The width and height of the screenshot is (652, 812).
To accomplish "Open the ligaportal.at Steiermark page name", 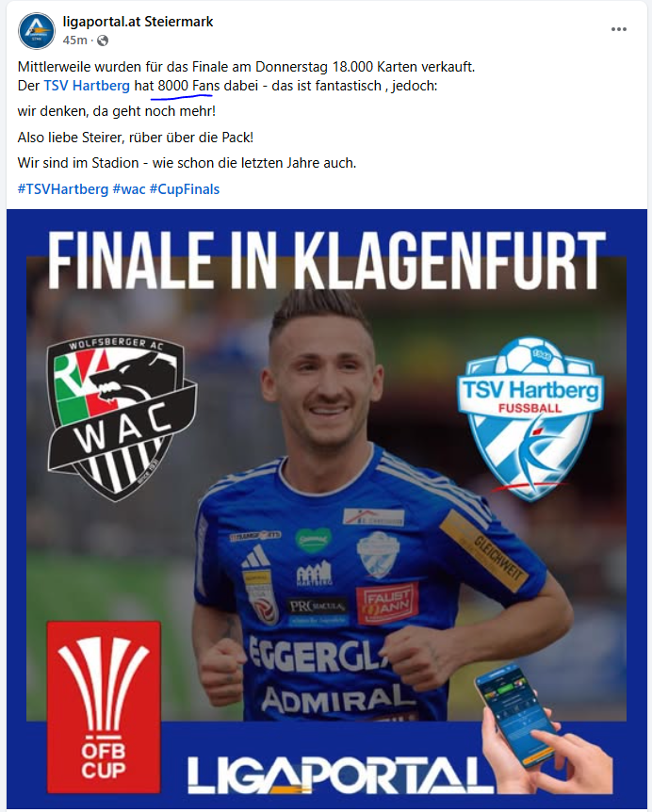I will (138, 22).
